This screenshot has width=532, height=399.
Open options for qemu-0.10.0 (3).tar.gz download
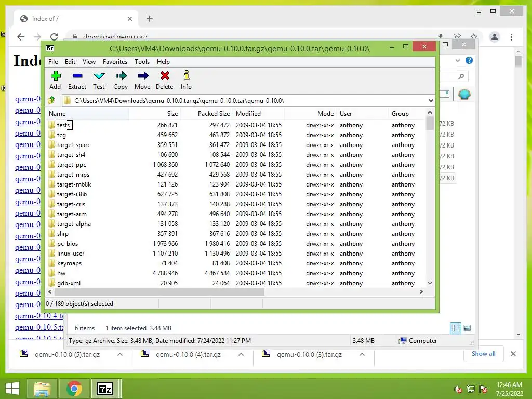[362, 354]
